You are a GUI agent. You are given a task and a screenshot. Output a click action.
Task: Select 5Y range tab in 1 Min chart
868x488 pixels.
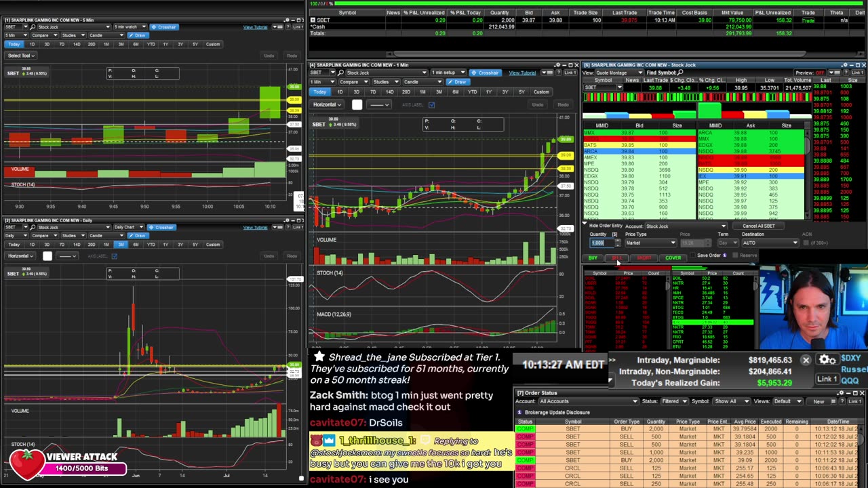coord(521,92)
